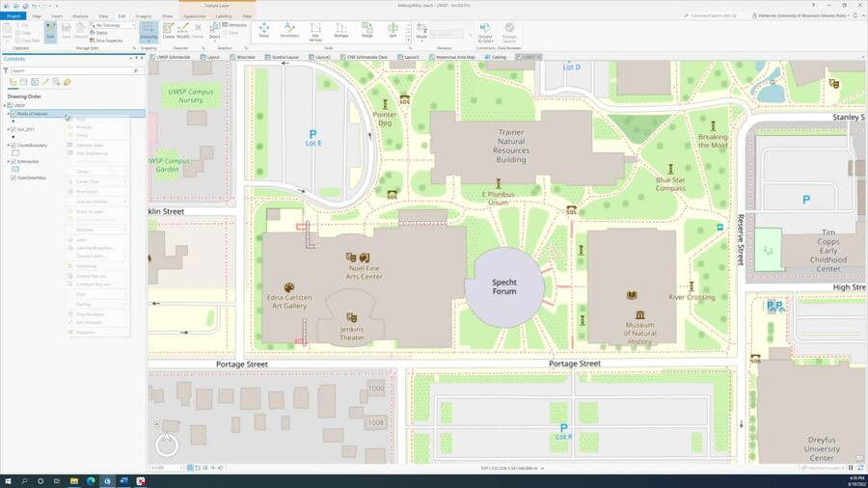Switch to the Insert ribbon tab
The height and width of the screenshot is (488, 868).
57,16
